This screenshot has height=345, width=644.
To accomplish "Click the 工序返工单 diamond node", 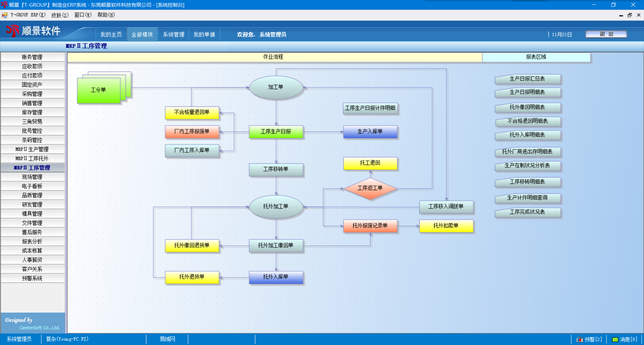I will [x=370, y=188].
